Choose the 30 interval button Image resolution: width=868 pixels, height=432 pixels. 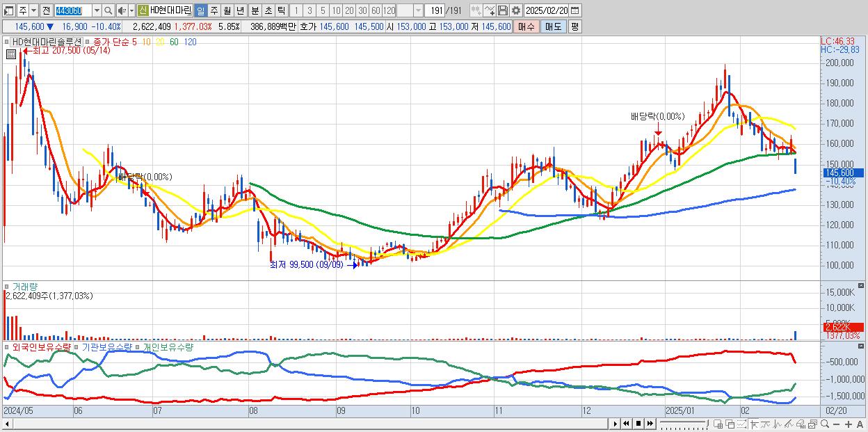tap(362, 10)
